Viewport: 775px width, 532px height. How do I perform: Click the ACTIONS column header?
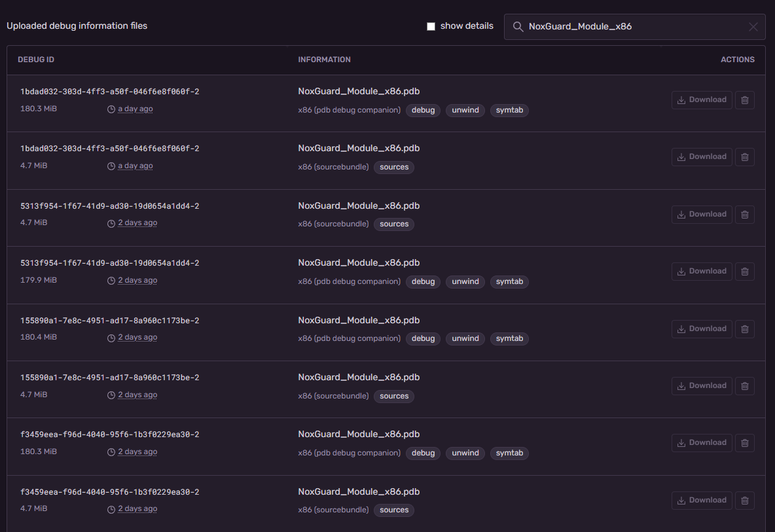pos(738,60)
